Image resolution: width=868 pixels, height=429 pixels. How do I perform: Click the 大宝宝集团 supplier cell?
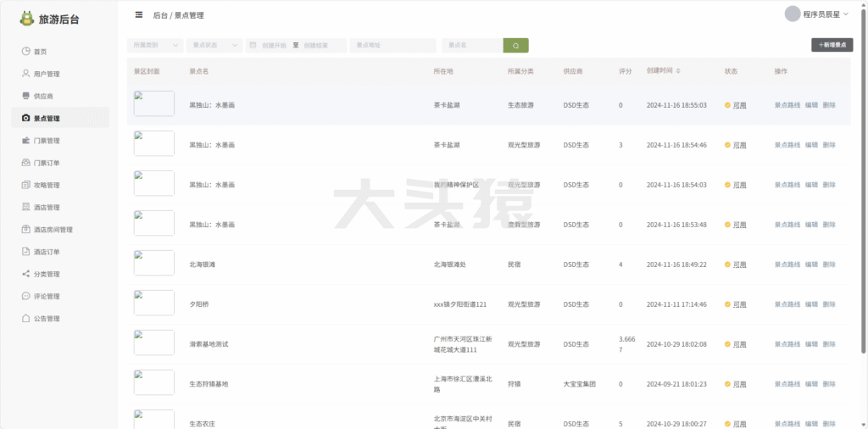pyautogui.click(x=580, y=384)
